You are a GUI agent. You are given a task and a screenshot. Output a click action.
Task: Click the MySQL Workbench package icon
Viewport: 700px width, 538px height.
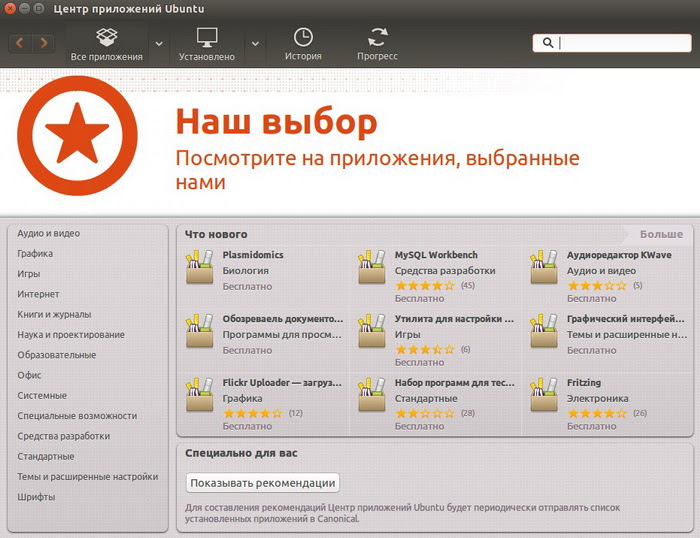[371, 267]
